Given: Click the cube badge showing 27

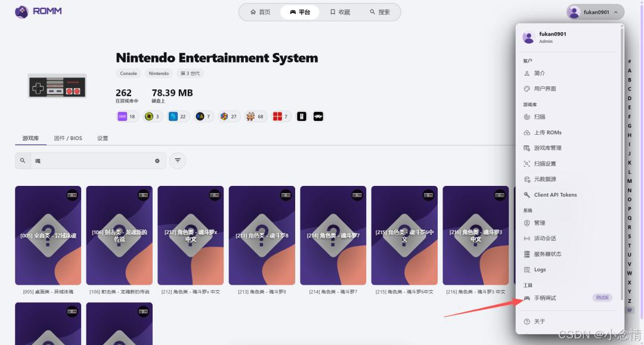Looking at the screenshot, I should pos(229,117).
